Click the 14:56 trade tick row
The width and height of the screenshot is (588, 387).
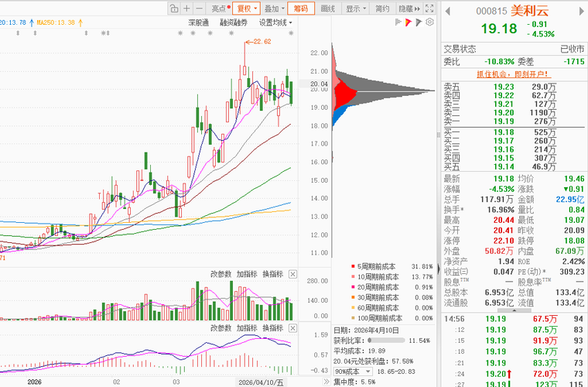[x=514, y=319]
